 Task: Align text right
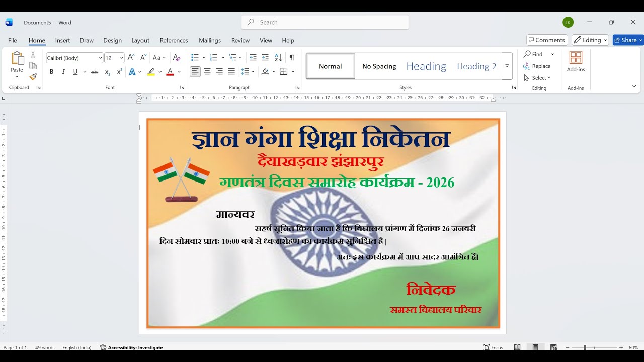(x=219, y=72)
